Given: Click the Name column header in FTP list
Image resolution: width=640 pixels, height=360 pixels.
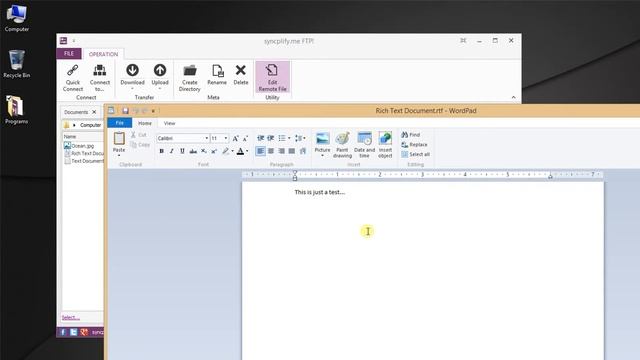Looking at the screenshot, I should [83, 136].
